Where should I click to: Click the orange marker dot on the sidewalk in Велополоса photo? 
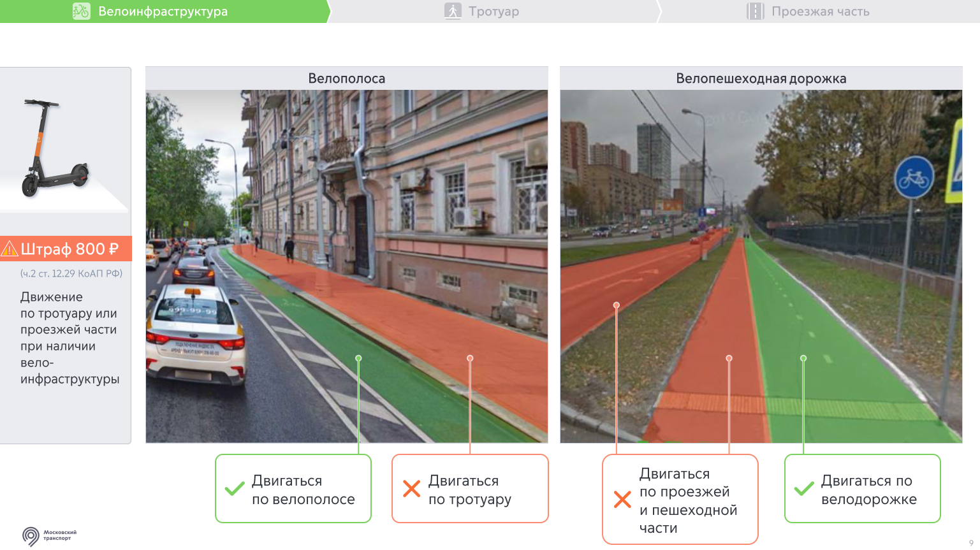tap(470, 358)
